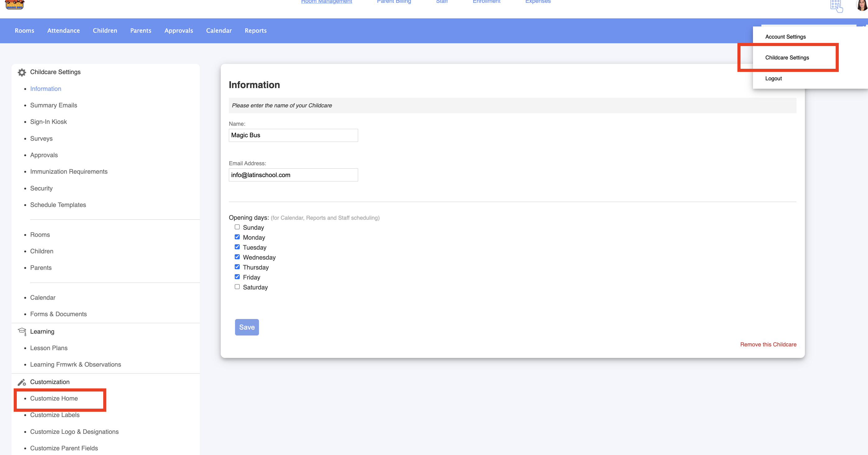The width and height of the screenshot is (868, 455).
Task: Open Childcare Settings in dropdown menu
Action: (787, 58)
